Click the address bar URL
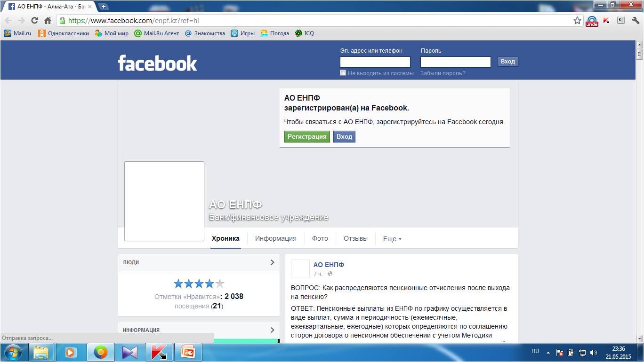Screen dimensions: 644x362 tap(134, 21)
